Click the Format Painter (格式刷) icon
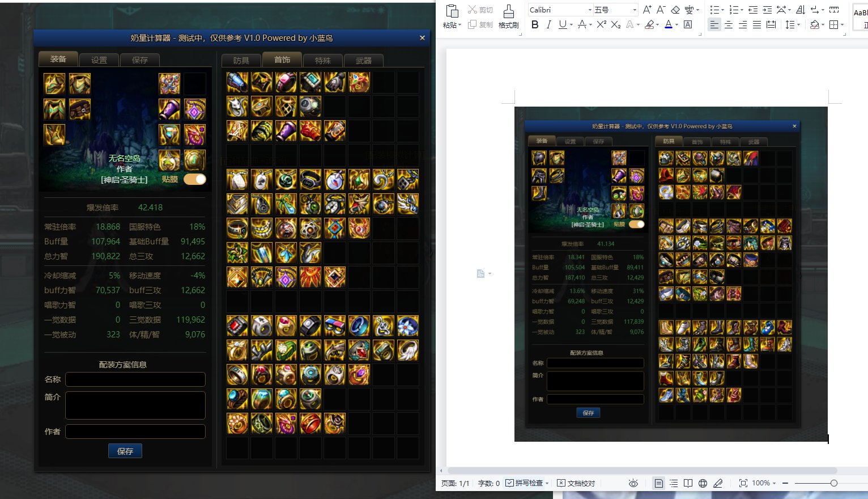 [x=508, y=11]
